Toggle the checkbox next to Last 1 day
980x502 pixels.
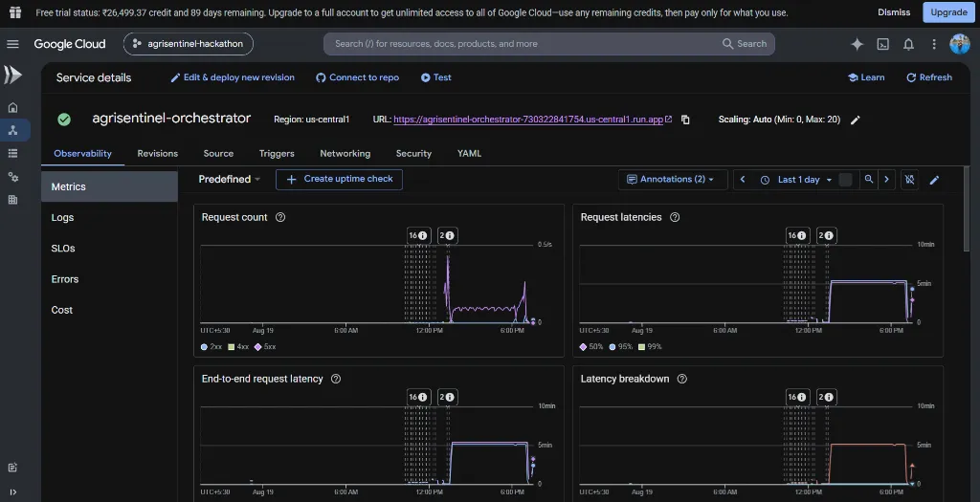[845, 179]
